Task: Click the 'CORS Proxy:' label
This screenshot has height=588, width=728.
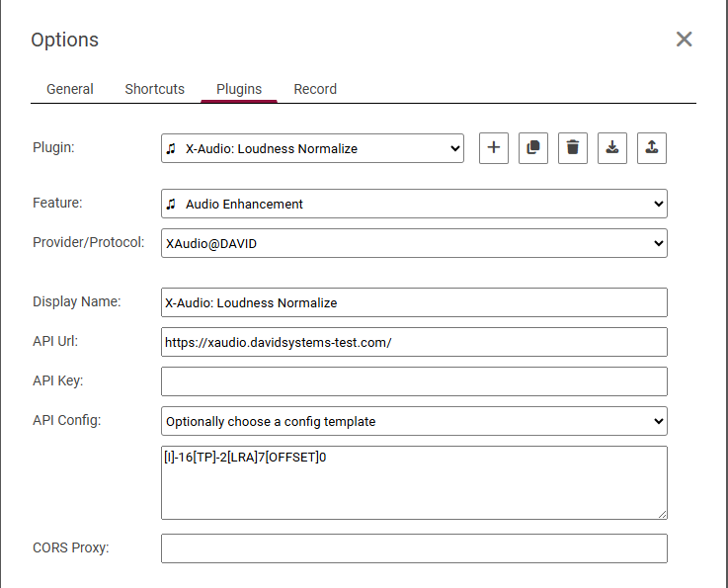Action: pyautogui.click(x=70, y=548)
